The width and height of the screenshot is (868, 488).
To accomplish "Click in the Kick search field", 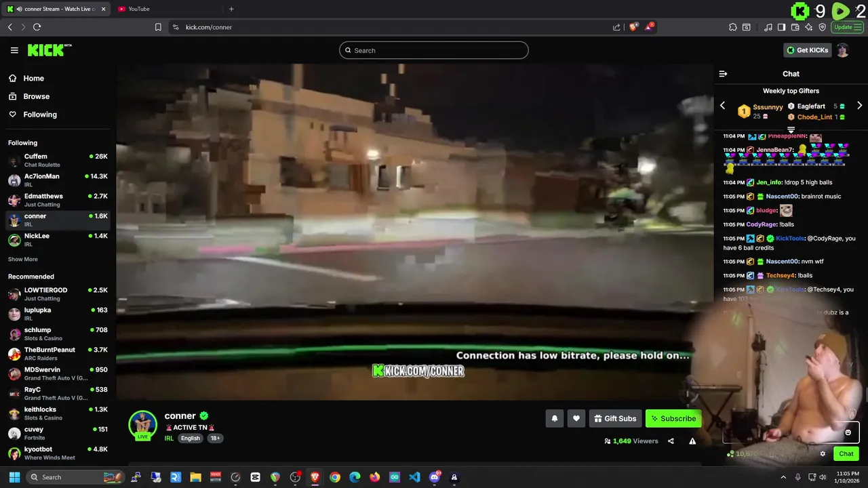I will (x=434, y=50).
